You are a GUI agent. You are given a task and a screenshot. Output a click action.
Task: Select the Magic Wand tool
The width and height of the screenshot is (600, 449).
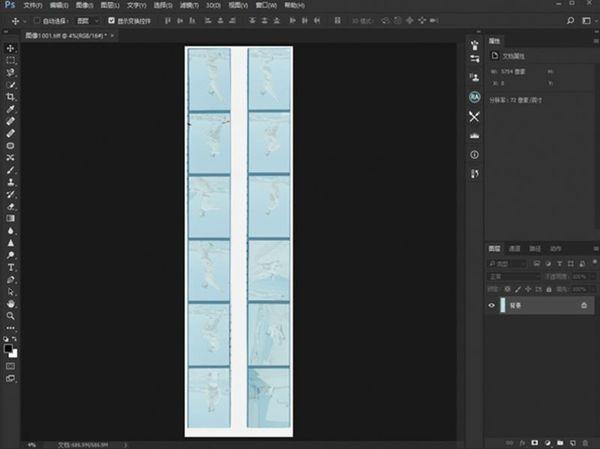click(10, 85)
